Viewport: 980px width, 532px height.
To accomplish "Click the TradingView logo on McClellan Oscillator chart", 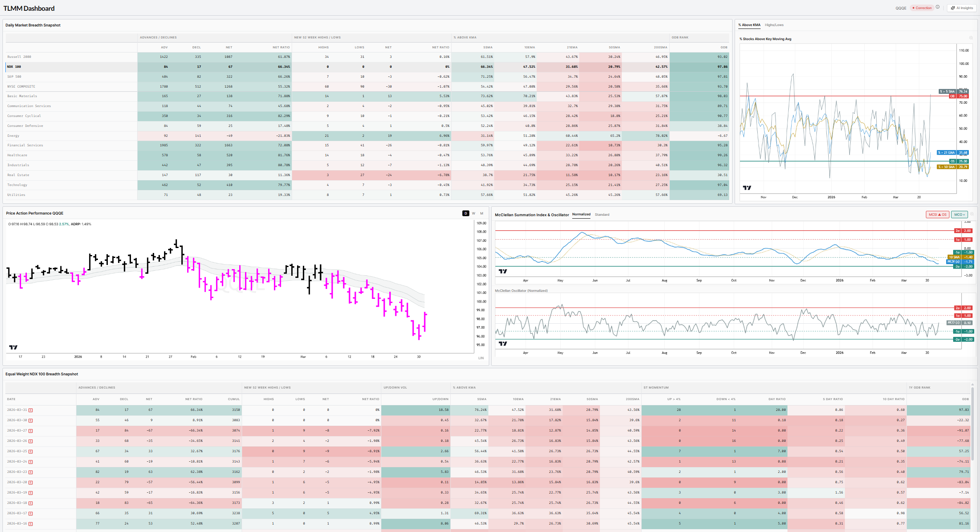I will click(502, 344).
